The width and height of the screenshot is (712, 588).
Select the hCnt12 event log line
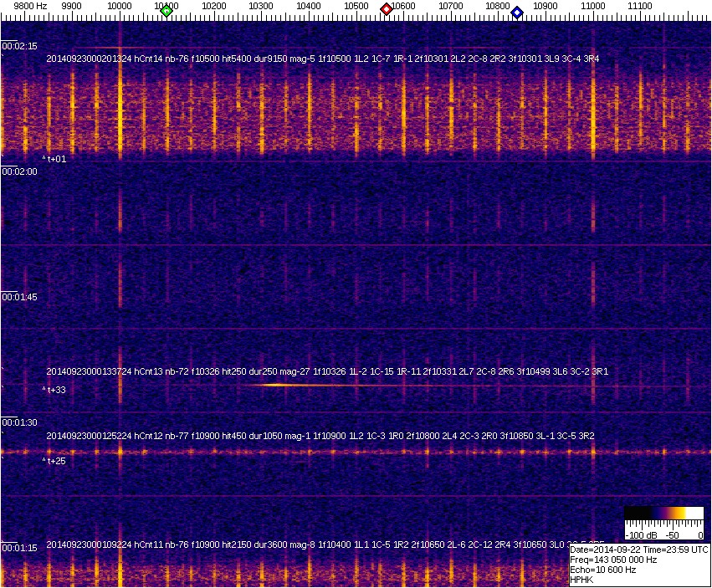tap(320, 436)
